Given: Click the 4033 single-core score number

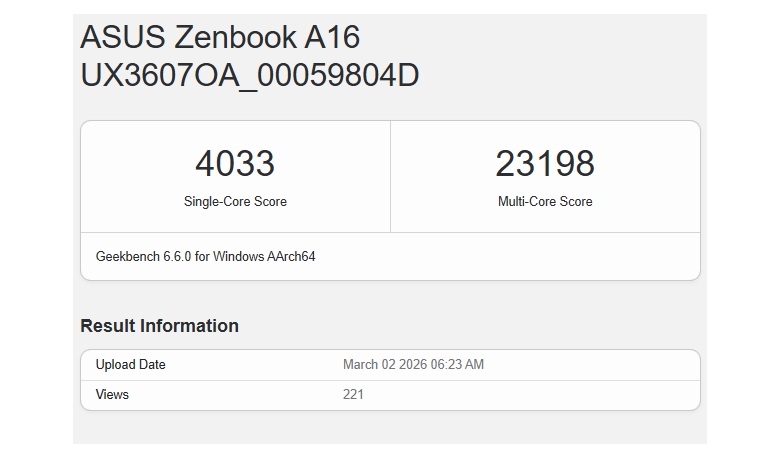Looking at the screenshot, I should click(x=235, y=163).
